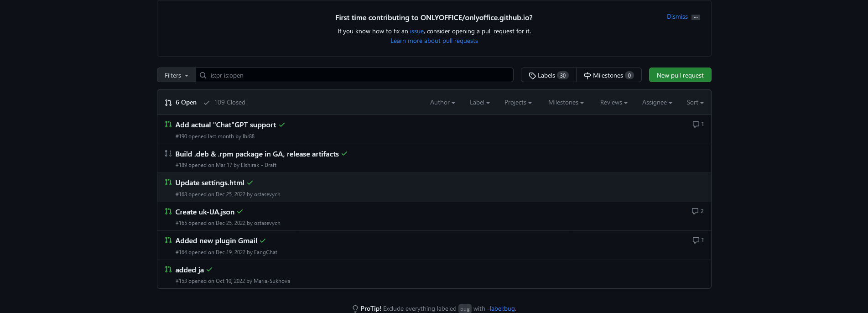The width and height of the screenshot is (868, 313).
Task: Click check status beside Build .deb & .rpm title
Action: (344, 154)
